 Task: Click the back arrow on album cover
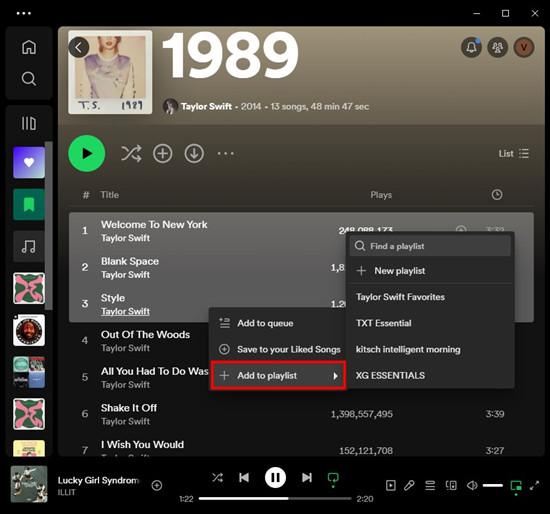(79, 47)
